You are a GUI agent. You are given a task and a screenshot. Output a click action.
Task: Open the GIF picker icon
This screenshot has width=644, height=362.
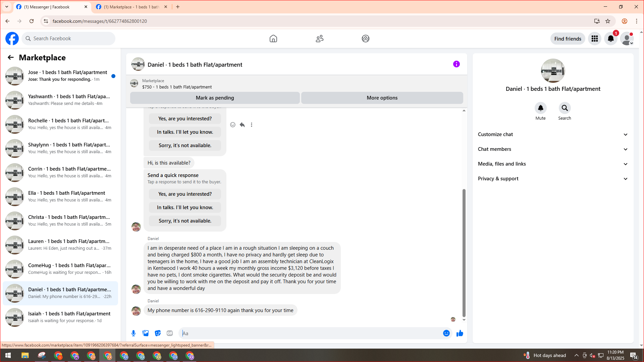pyautogui.click(x=170, y=333)
